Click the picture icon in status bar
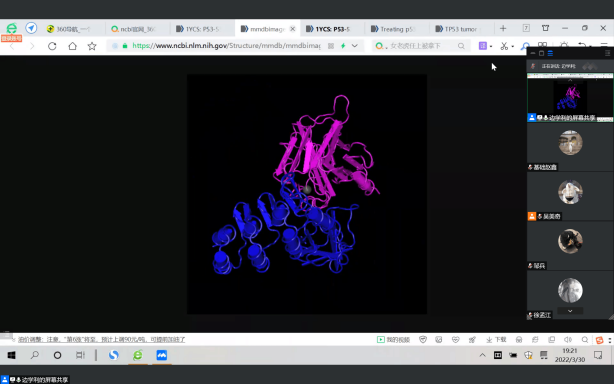The height and width of the screenshot is (384, 614). pos(439,339)
